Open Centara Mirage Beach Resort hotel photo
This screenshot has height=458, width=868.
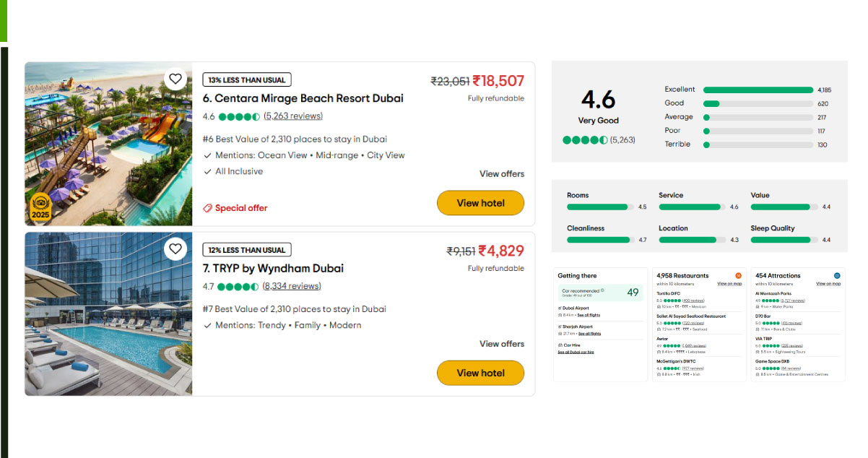click(x=108, y=144)
